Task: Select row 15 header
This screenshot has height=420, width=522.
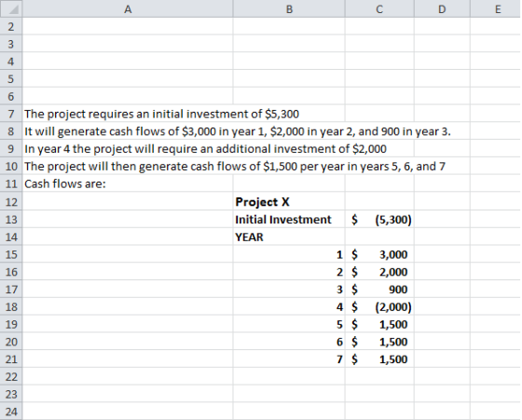Action: pos(11,254)
